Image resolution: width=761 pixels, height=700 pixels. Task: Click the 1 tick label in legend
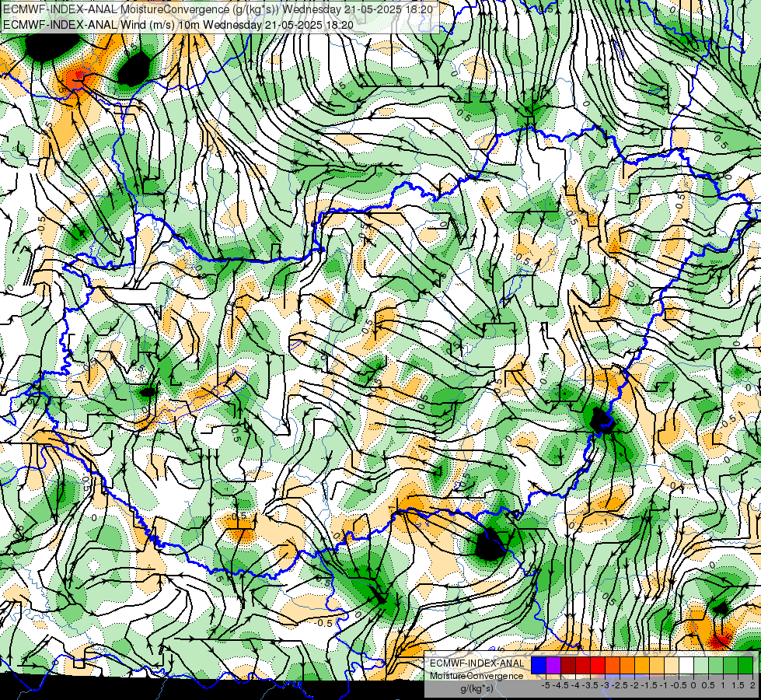723,685
